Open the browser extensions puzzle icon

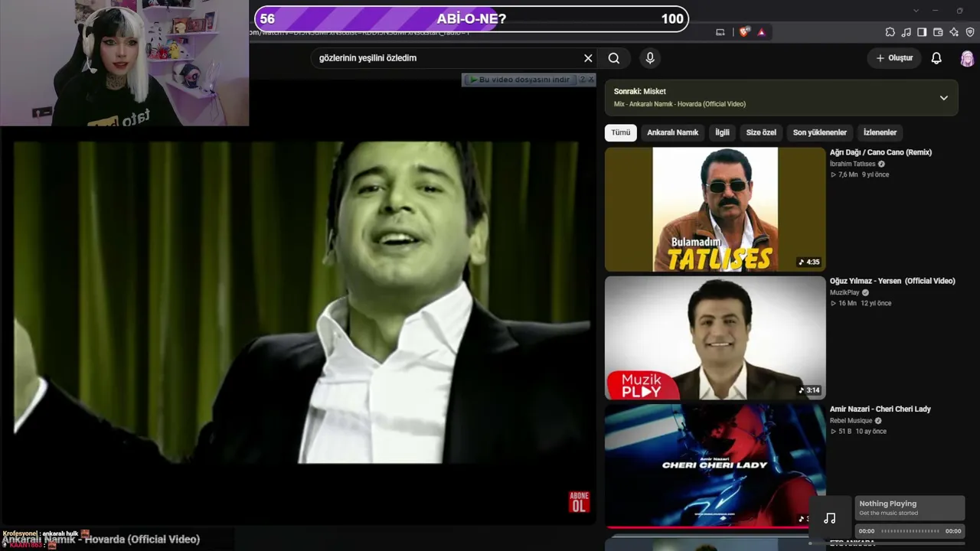[890, 32]
